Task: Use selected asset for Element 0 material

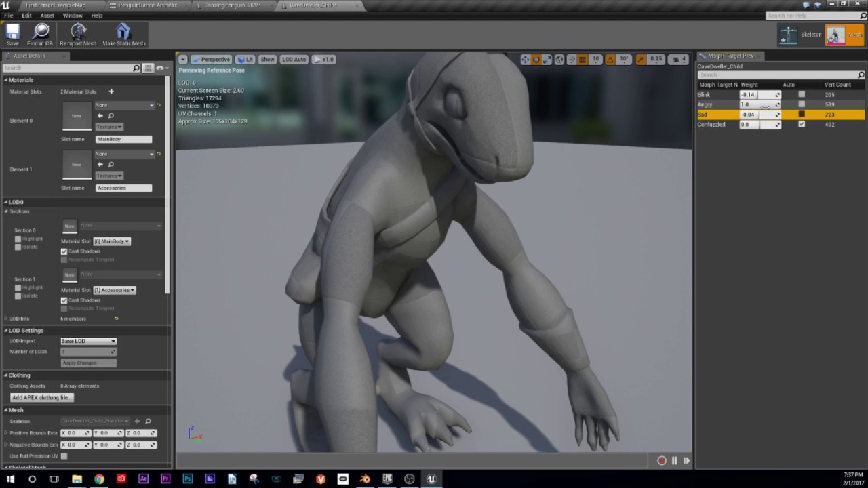Action: pyautogui.click(x=100, y=116)
